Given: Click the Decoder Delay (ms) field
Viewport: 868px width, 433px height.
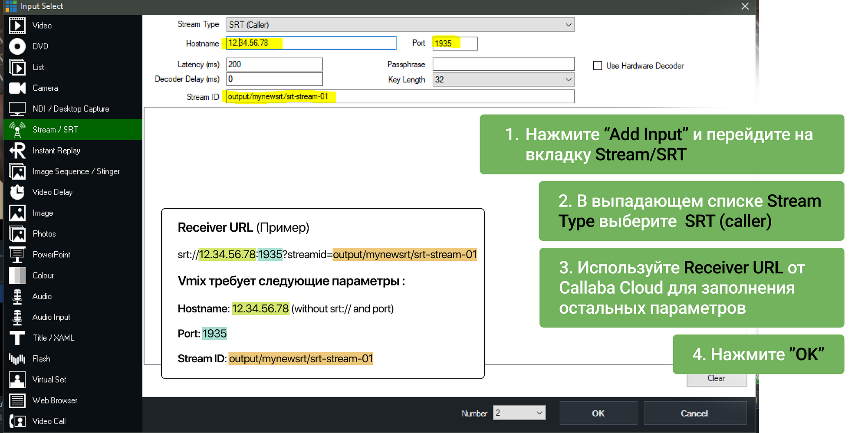Looking at the screenshot, I should pyautogui.click(x=274, y=79).
